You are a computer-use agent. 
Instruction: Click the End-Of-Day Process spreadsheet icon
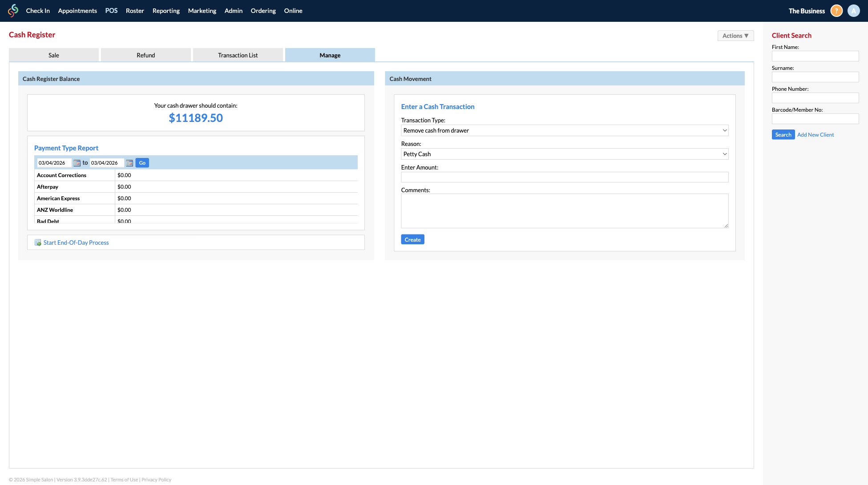pos(37,242)
